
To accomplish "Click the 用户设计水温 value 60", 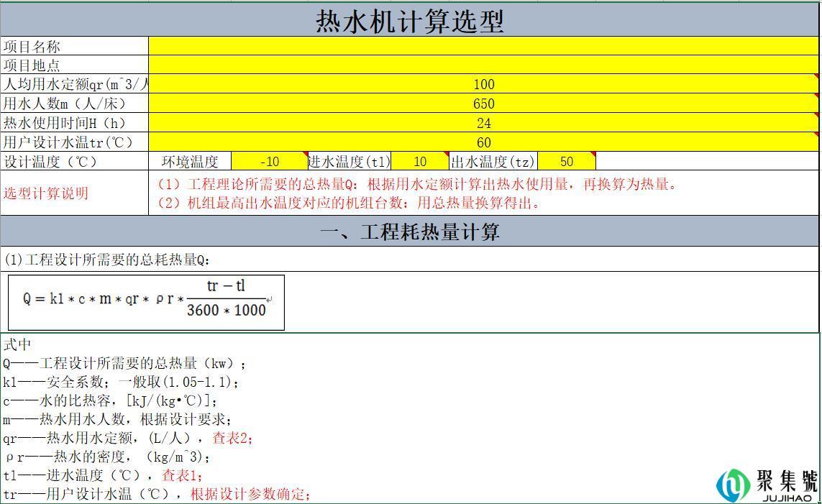I will 483,142.
